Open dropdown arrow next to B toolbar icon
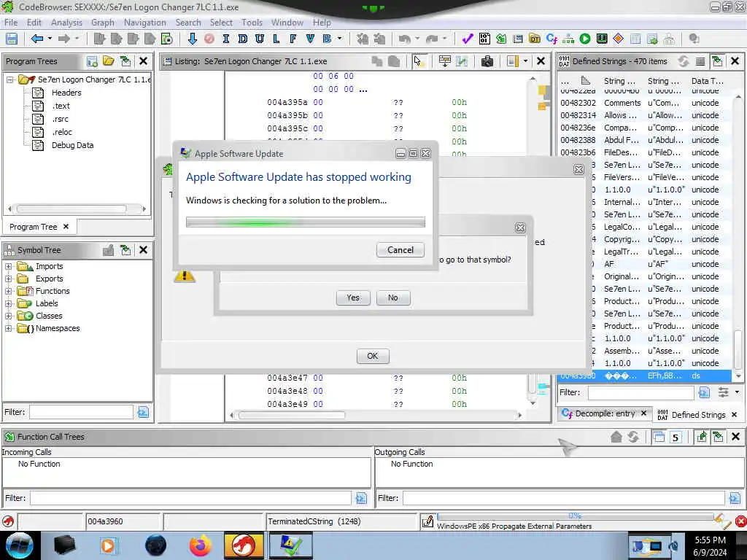Screen dimensions: 747x560 click(340, 39)
